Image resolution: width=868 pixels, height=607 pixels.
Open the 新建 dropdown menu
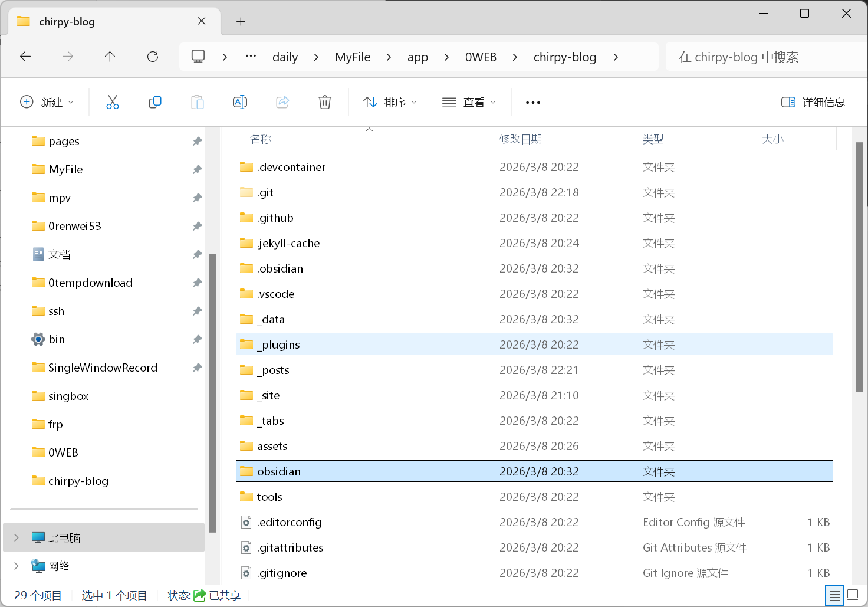coord(47,102)
